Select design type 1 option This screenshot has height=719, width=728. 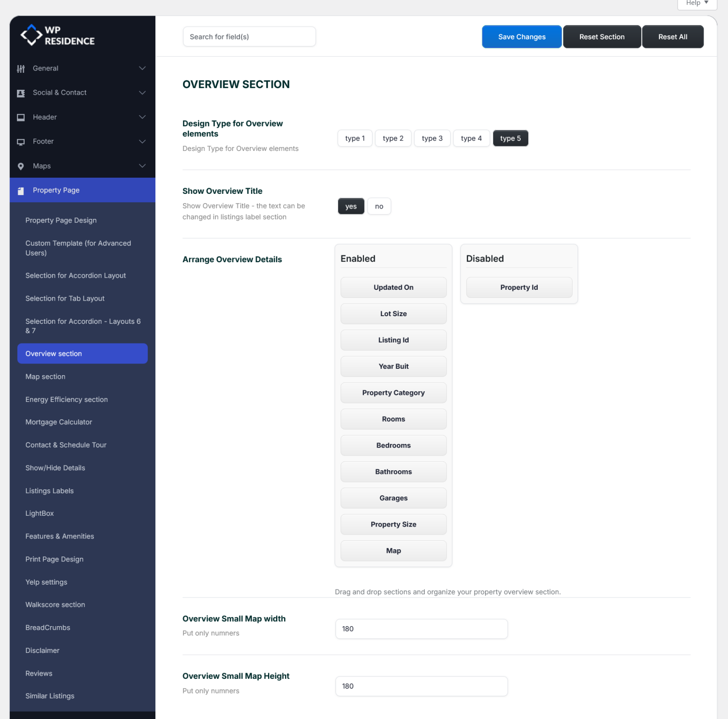(355, 138)
